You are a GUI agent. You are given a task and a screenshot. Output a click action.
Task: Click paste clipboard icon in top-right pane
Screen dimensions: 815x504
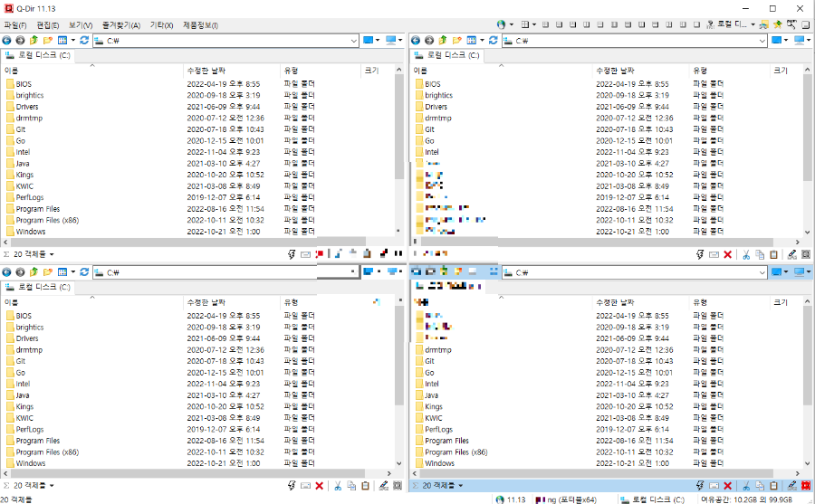click(x=774, y=254)
